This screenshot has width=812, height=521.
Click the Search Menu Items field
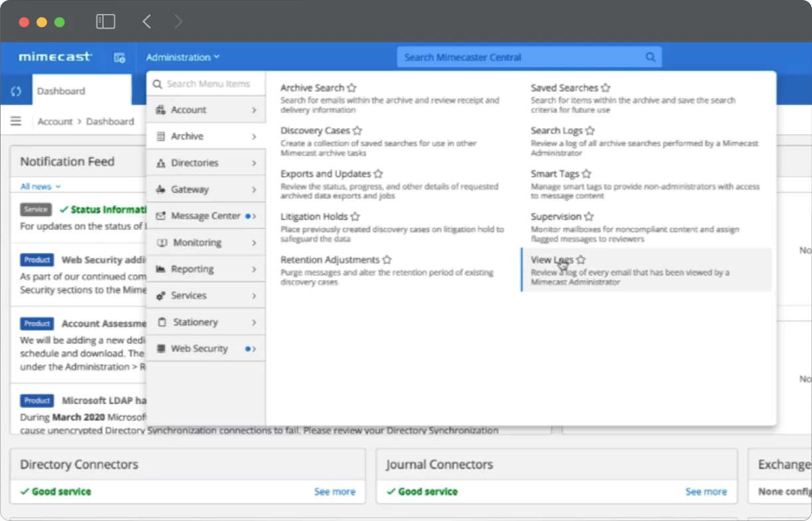(x=206, y=84)
